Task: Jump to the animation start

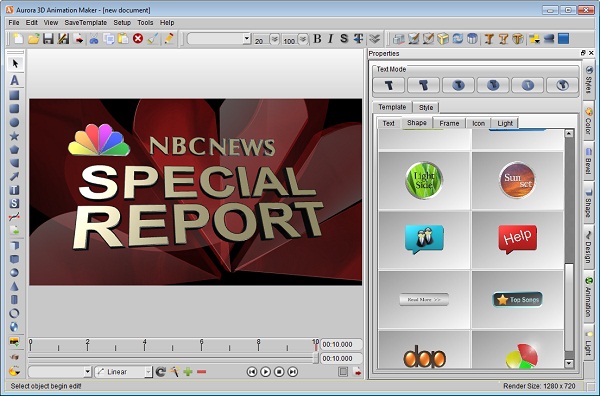Action: pos(251,372)
